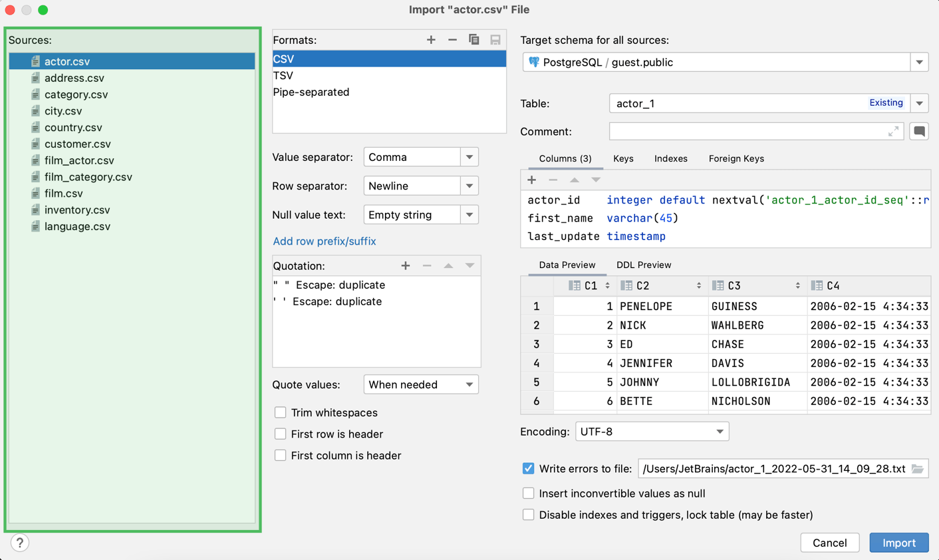The width and height of the screenshot is (939, 560).
Task: Open the Value separator dropdown
Action: point(470,156)
